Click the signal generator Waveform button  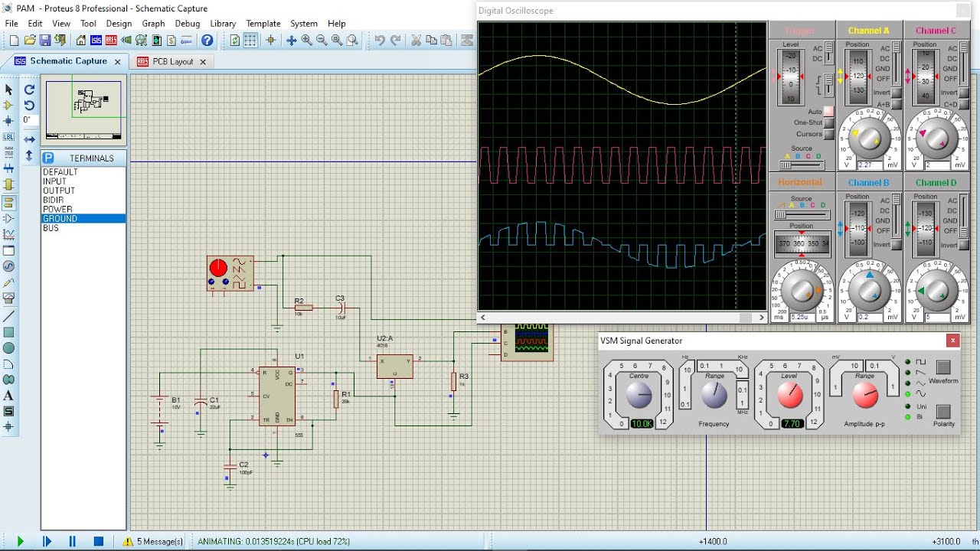(943, 367)
